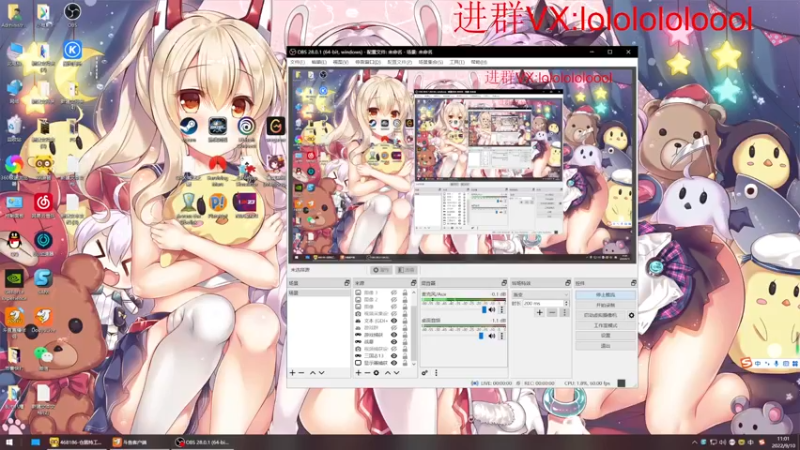Open 设置 settings button in Controls
Viewport: 800px width, 450px height.
point(606,336)
